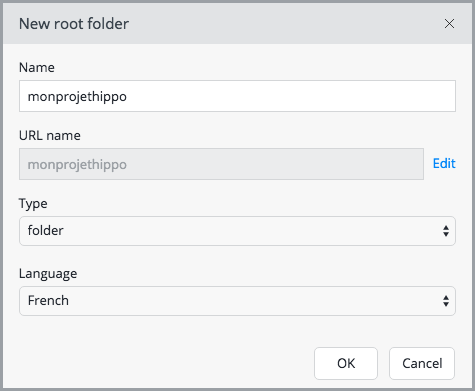Click the 'Name' field label

point(37,67)
